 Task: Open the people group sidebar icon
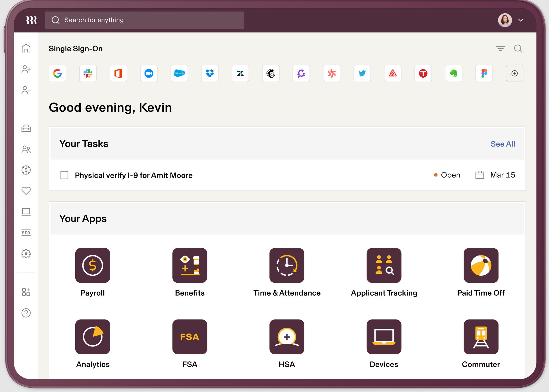point(26,149)
